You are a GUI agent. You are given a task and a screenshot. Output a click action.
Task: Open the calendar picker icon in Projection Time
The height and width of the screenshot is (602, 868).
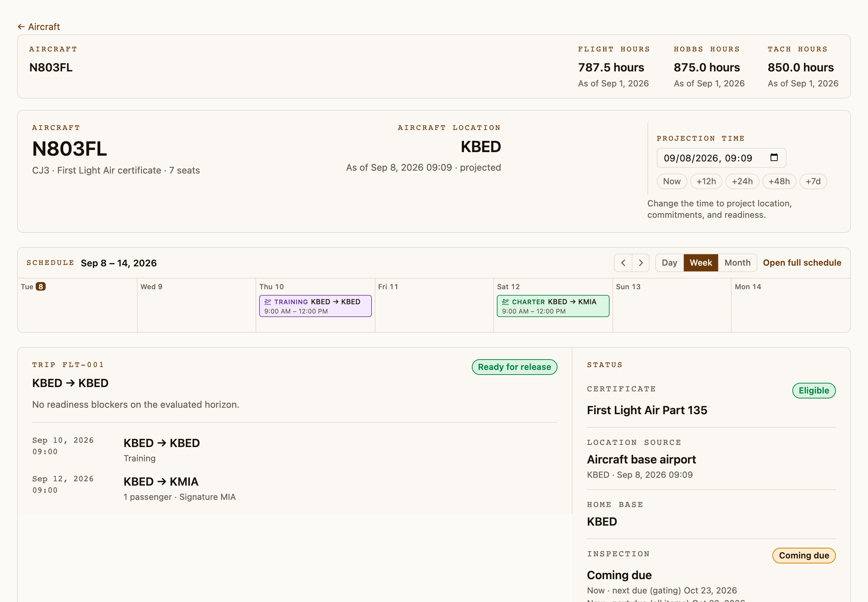774,158
